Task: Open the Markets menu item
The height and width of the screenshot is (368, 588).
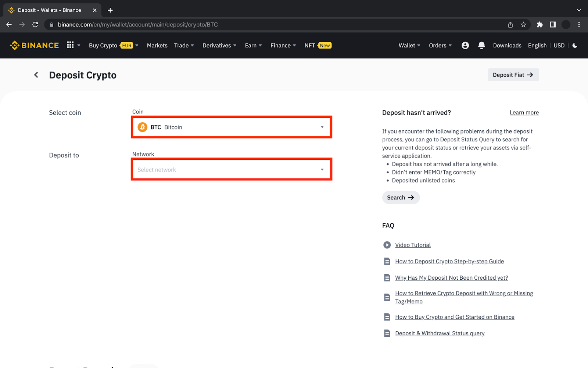Action: tap(157, 45)
